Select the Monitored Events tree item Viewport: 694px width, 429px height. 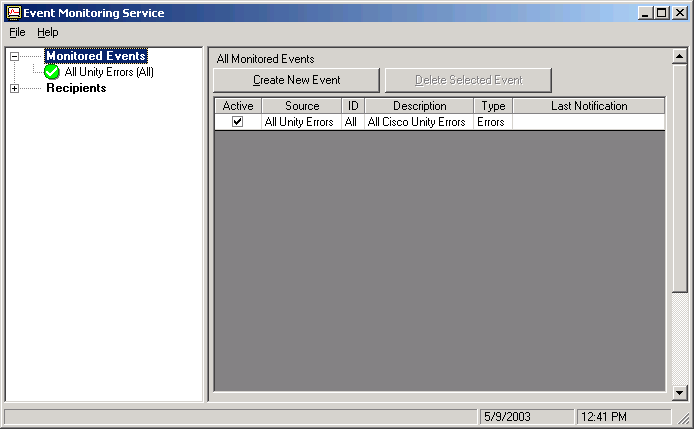(96, 56)
